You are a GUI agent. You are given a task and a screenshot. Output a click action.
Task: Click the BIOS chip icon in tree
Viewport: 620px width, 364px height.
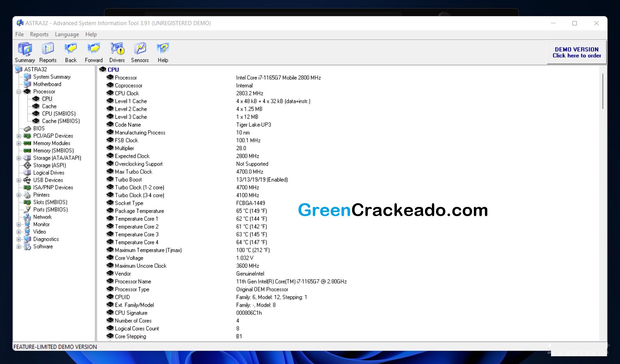tap(27, 128)
